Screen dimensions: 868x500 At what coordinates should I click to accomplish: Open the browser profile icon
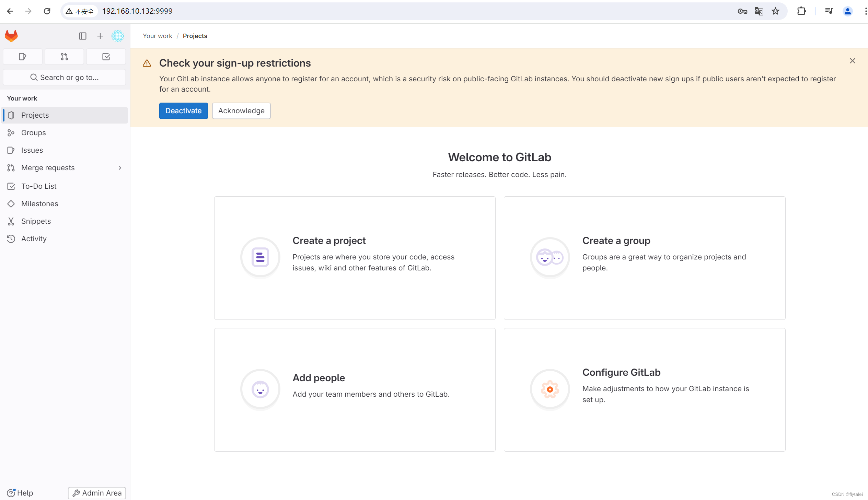click(x=847, y=11)
